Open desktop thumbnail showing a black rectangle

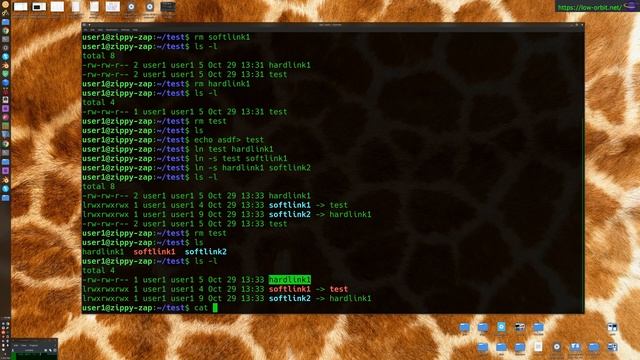coord(39,7)
